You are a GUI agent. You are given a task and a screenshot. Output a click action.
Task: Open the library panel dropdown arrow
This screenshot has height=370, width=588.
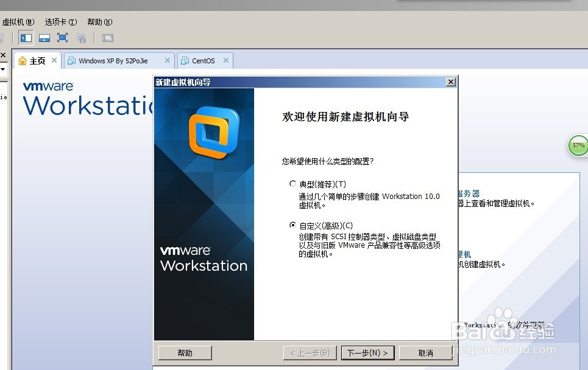pos(2,69)
